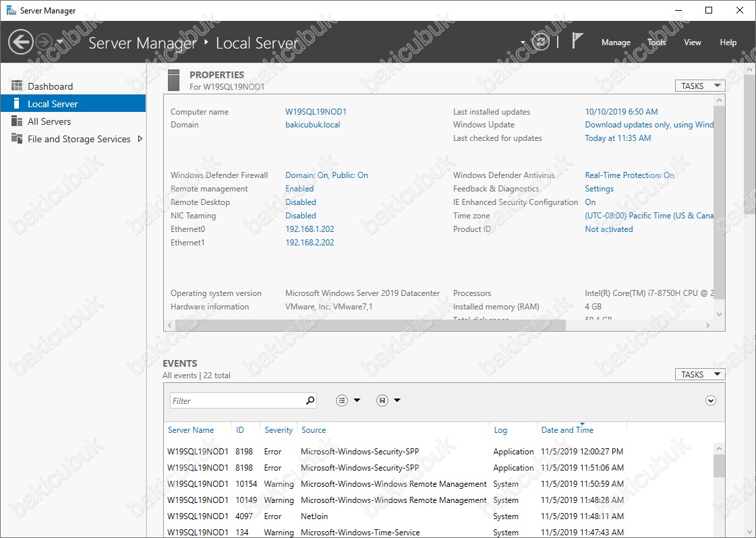The width and height of the screenshot is (756, 538).
Task: Click NIC Teaming Disabled link
Action: point(300,216)
